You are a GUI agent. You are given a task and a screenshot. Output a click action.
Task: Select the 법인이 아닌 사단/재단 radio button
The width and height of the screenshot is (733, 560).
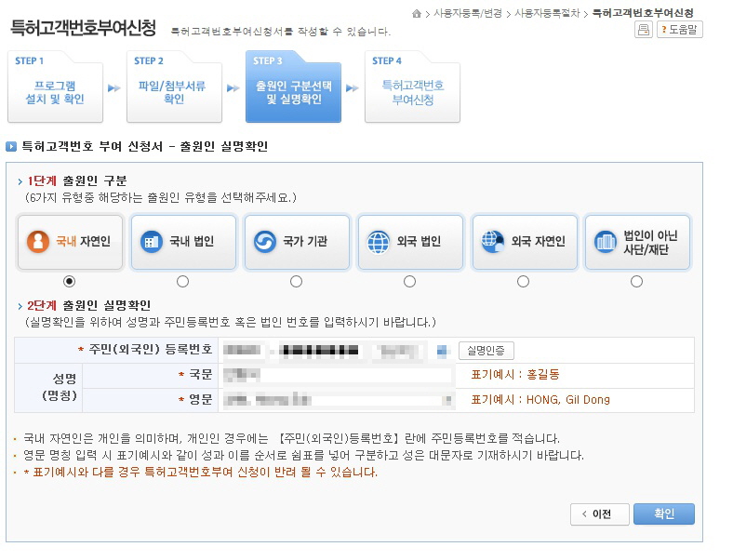[636, 282]
